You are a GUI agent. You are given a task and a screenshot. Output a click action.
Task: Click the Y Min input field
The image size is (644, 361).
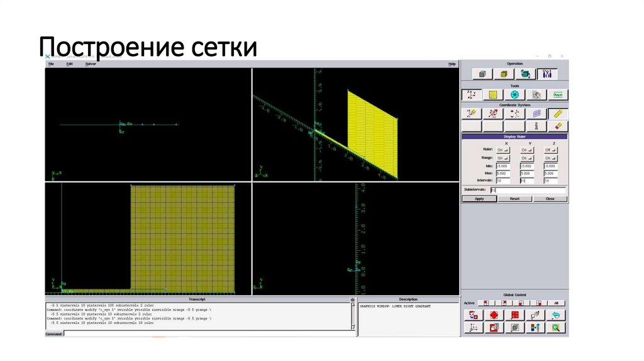point(526,166)
